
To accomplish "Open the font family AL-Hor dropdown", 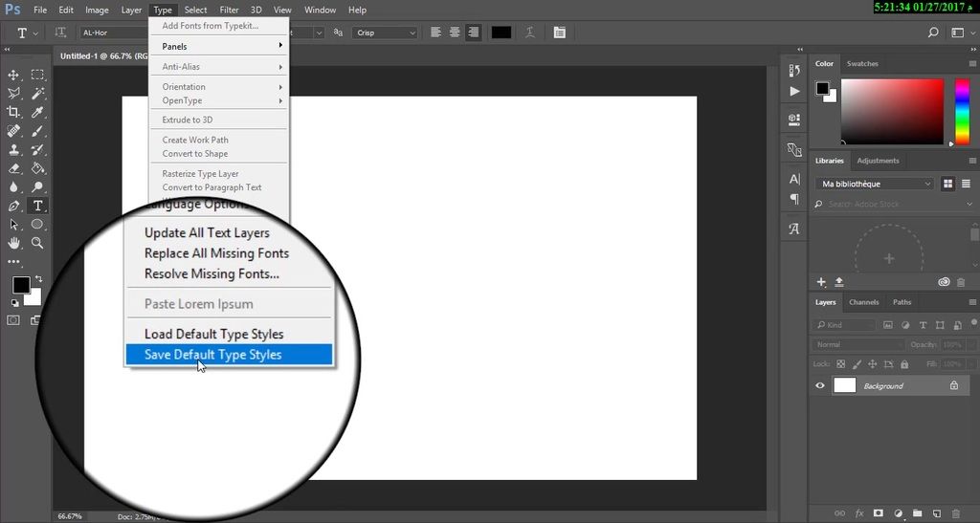I will 114,33.
